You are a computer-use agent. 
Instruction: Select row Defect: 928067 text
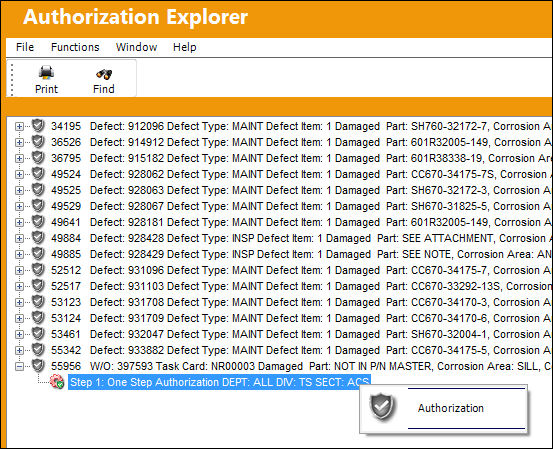tap(320, 206)
